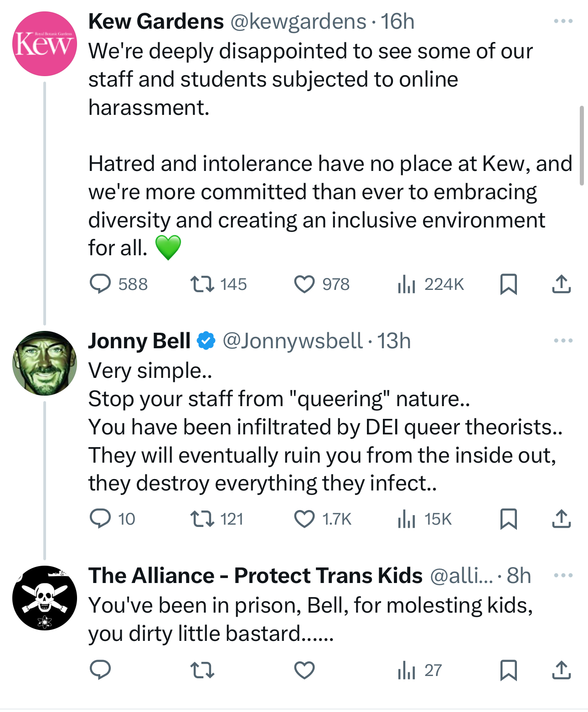This screenshot has width=588, height=712.
Task: Open the @Jonnywsbell profile handle
Action: (x=292, y=341)
